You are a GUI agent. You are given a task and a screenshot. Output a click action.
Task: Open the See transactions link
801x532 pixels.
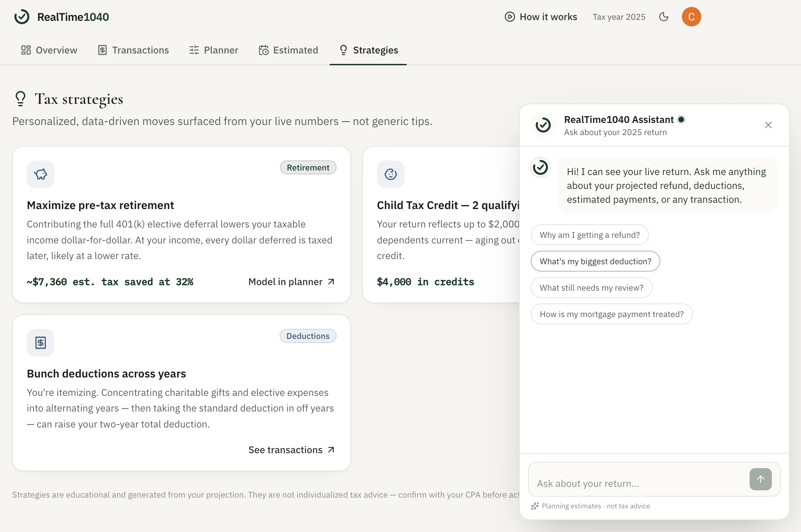(x=291, y=450)
